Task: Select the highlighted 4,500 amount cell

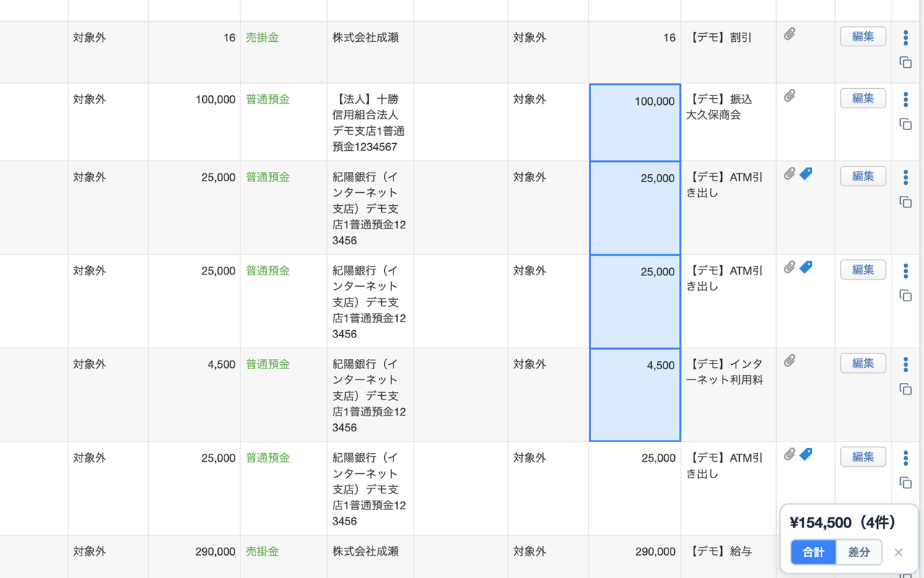Action: [635, 394]
